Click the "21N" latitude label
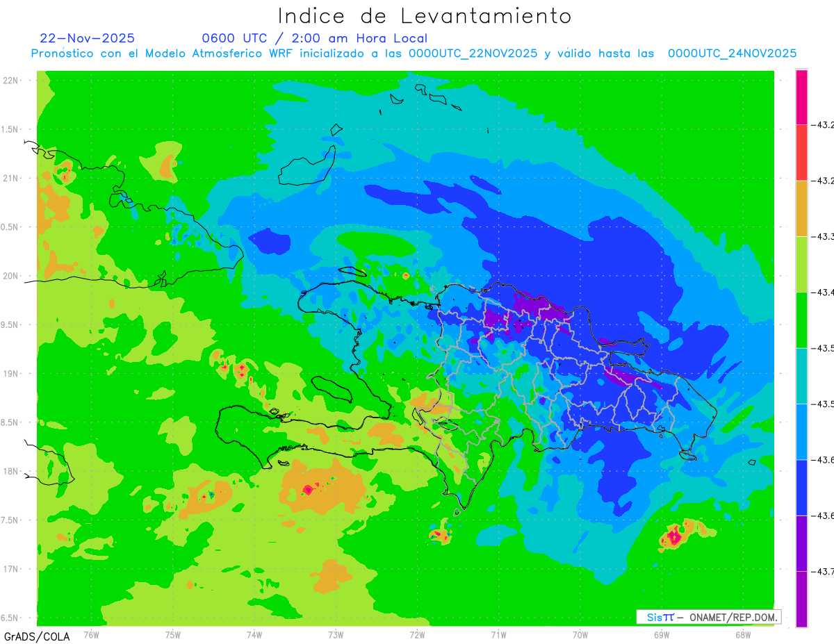This screenshot has height=644, width=834. pos(10,178)
